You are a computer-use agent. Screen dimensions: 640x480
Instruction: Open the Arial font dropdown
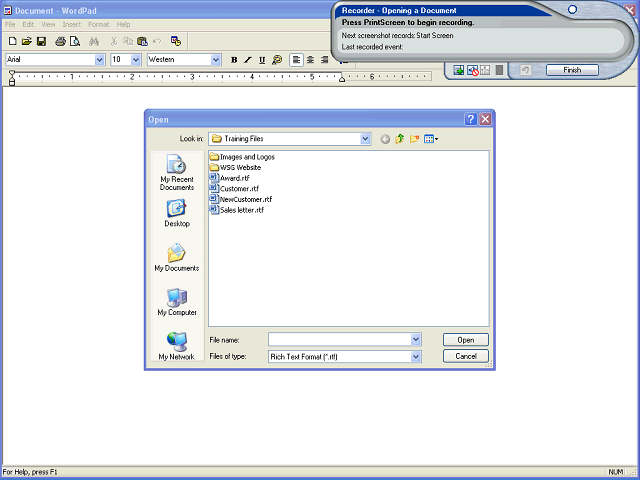tap(100, 60)
